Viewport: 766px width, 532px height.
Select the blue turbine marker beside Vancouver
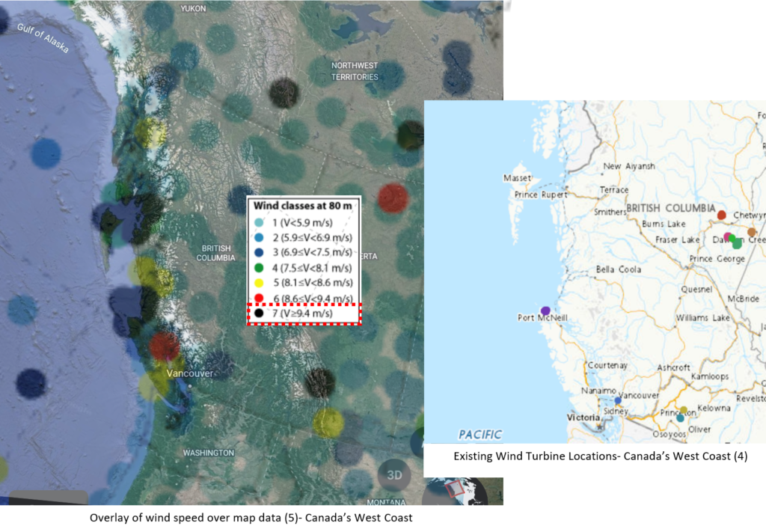[618, 400]
